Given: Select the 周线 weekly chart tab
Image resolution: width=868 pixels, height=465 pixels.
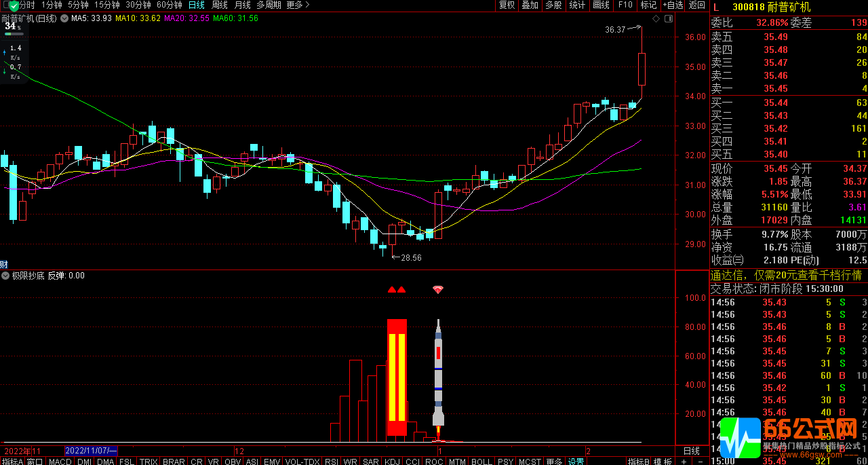Looking at the screenshot, I should click(220, 5).
